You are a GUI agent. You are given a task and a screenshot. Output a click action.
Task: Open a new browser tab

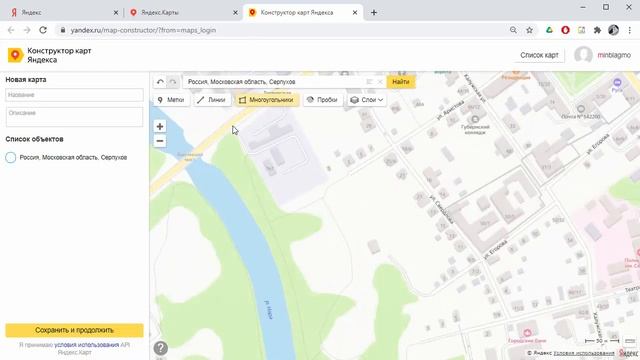pos(374,13)
